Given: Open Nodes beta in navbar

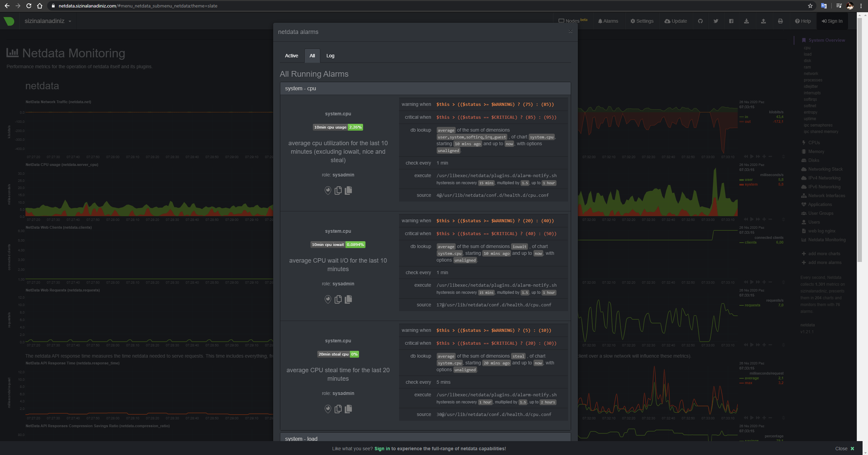Looking at the screenshot, I should coord(573,21).
